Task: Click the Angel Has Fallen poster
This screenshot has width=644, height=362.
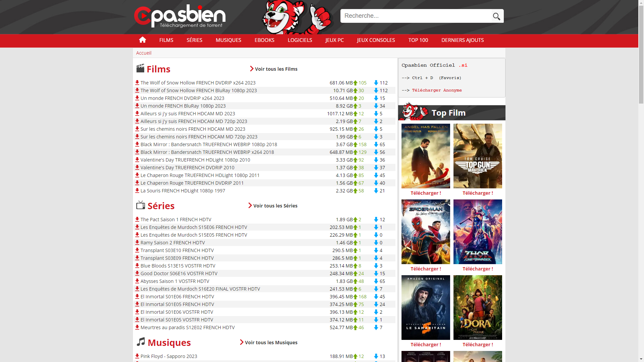Action: click(x=426, y=156)
